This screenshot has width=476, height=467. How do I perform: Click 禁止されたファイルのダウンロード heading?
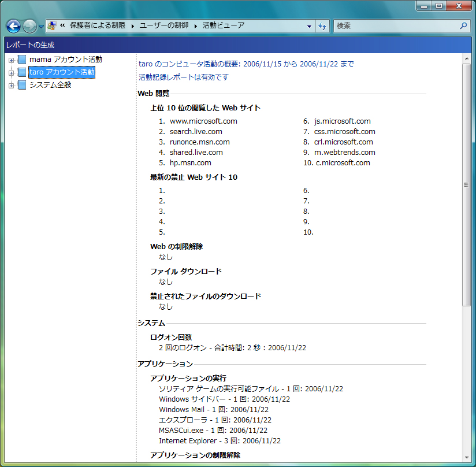click(206, 296)
